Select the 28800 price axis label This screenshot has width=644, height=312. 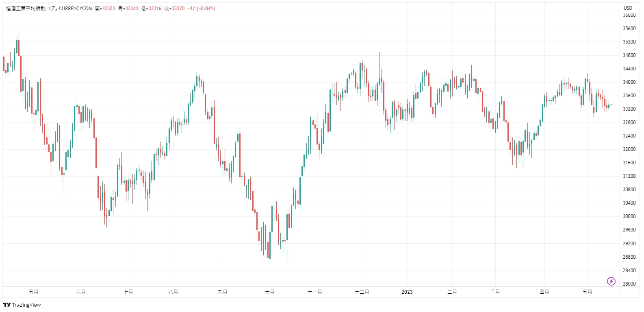(x=629, y=257)
